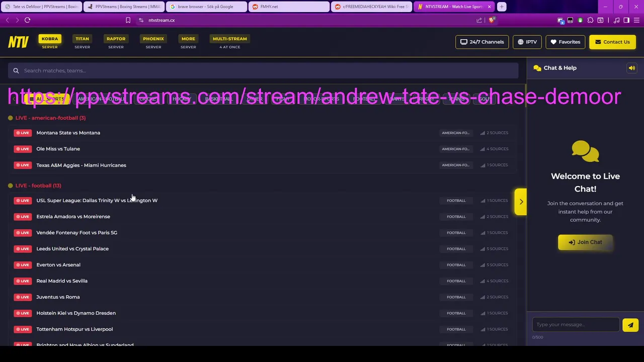
Task: Open site settings icon beside ntvstream.cx
Action: (x=141, y=20)
